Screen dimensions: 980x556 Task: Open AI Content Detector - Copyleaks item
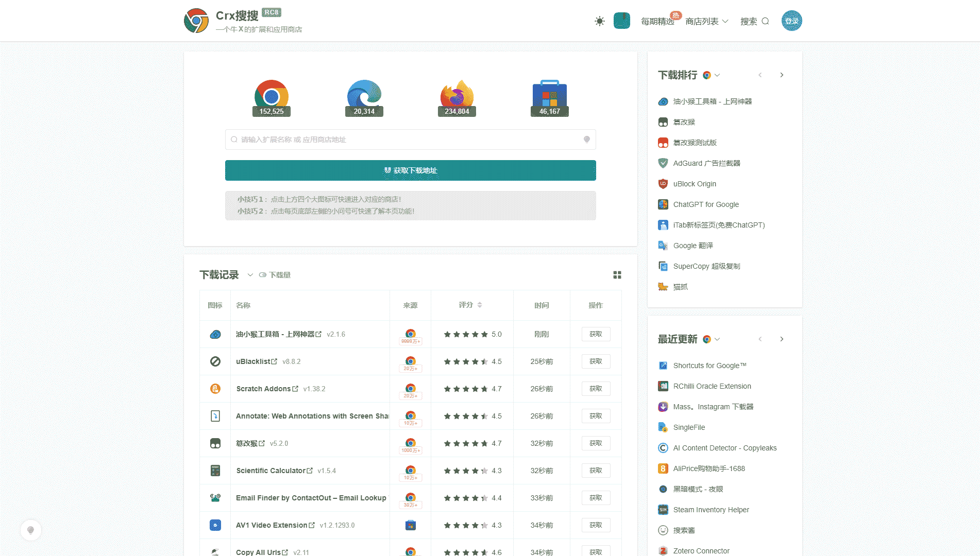[x=718, y=448]
